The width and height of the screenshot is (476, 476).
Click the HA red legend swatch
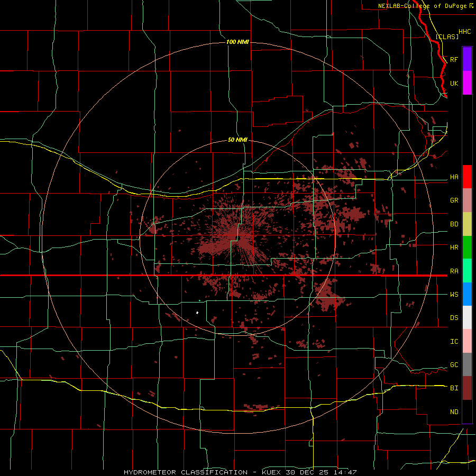coord(467,177)
